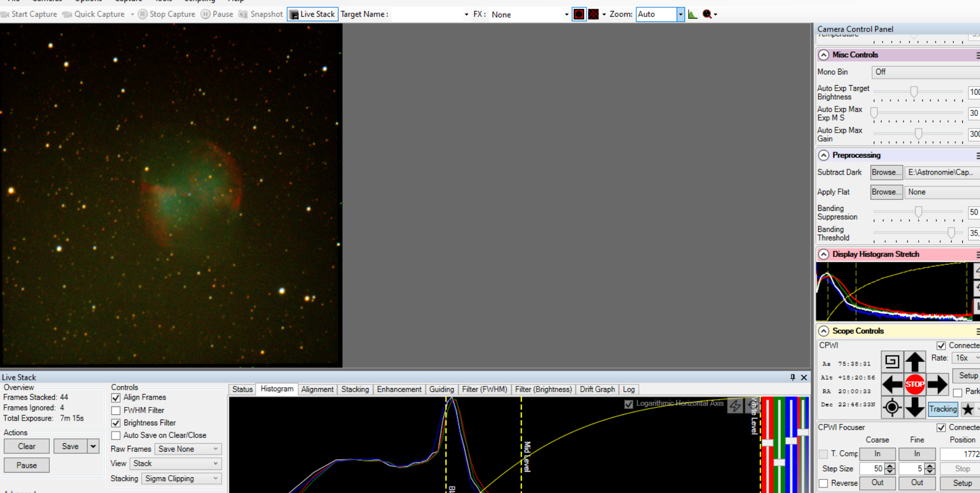Toggle the Align Frames checkbox

pyautogui.click(x=116, y=398)
